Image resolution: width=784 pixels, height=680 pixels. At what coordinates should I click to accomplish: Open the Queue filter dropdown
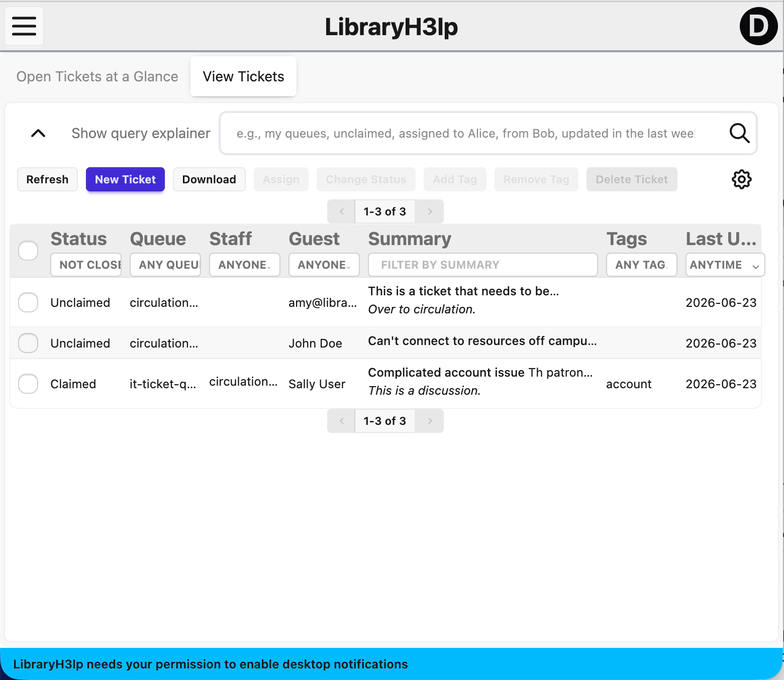165,265
